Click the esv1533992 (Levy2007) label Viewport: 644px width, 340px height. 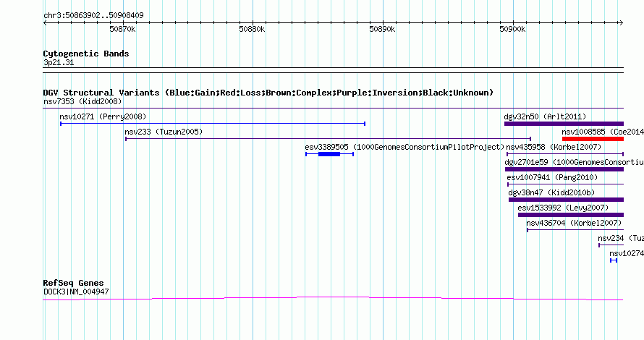pyautogui.click(x=563, y=208)
